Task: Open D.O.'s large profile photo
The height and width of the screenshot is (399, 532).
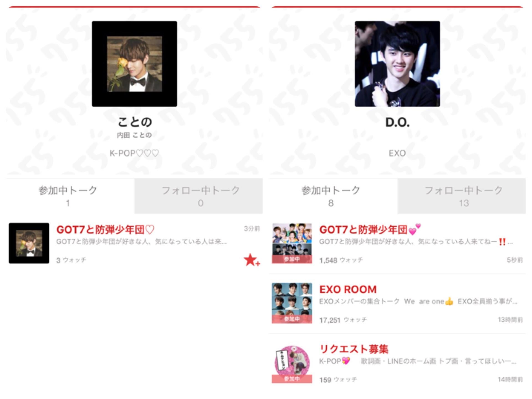Action: click(x=397, y=64)
